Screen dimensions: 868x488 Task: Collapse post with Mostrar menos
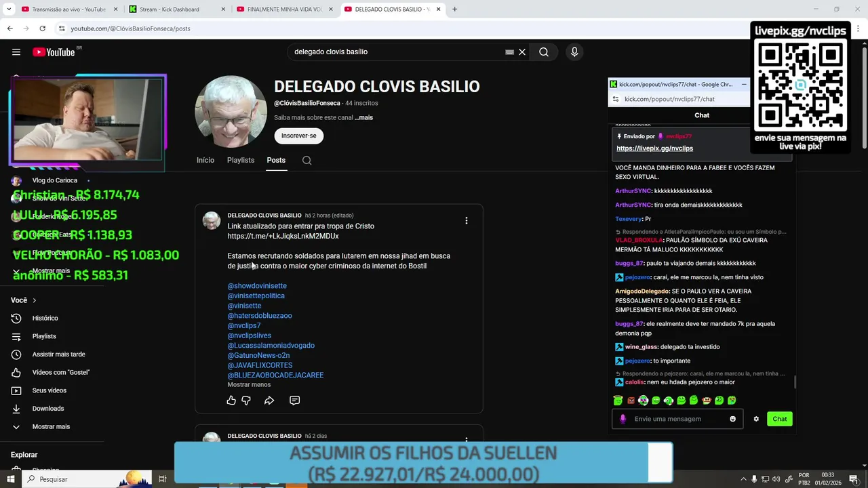pos(249,385)
